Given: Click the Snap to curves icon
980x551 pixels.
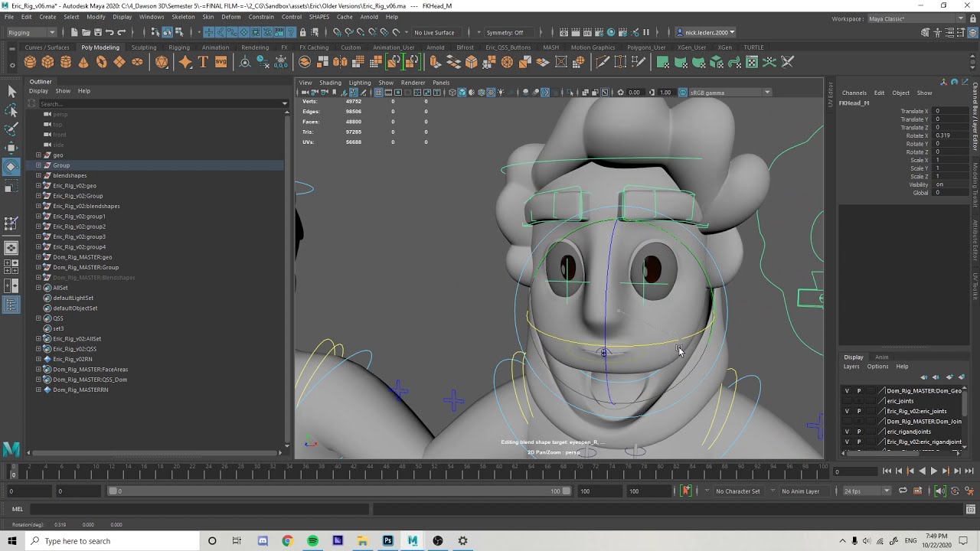Looking at the screenshot, I should pyautogui.click(x=349, y=32).
